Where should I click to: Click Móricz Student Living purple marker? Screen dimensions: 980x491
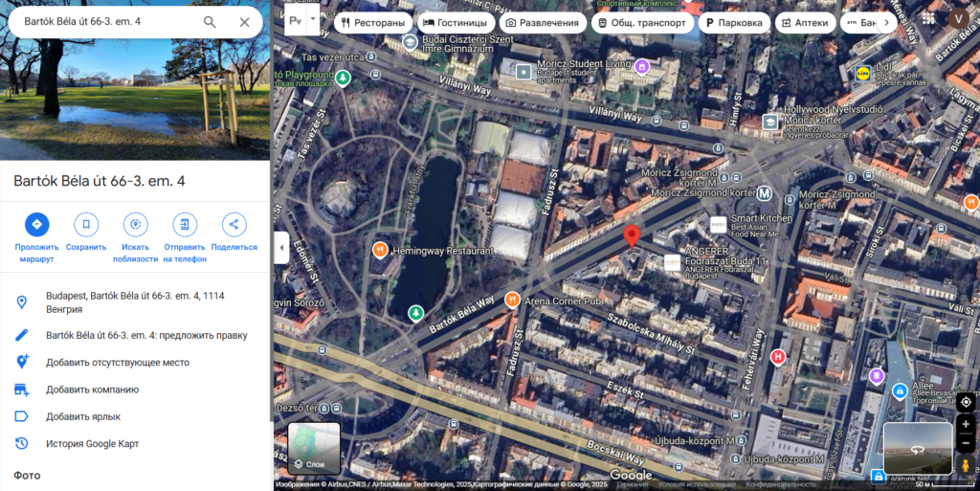[x=641, y=66]
